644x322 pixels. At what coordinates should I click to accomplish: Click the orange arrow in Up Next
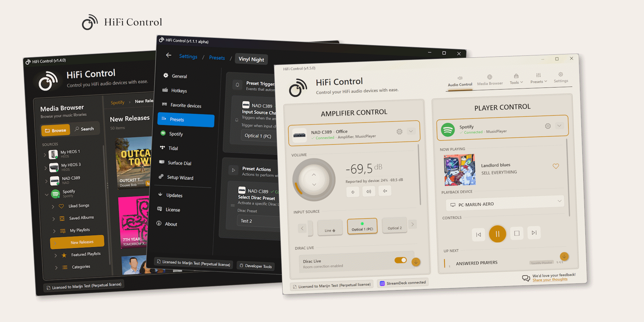click(x=564, y=257)
